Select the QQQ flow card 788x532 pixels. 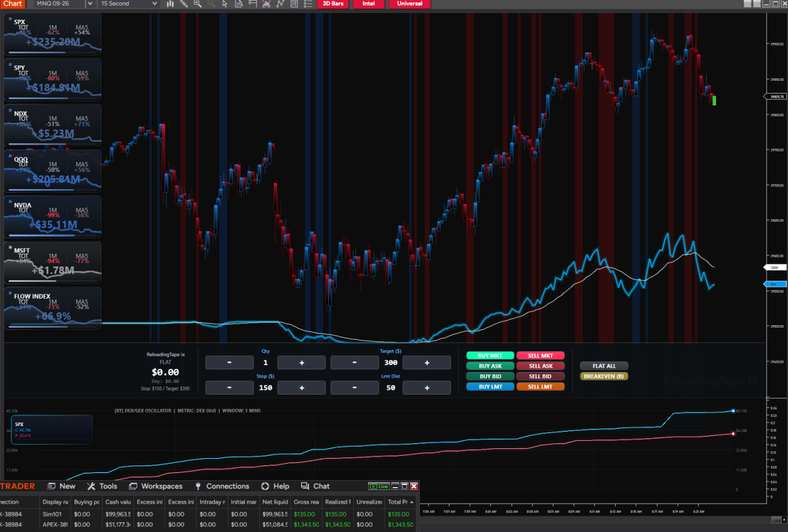52,171
